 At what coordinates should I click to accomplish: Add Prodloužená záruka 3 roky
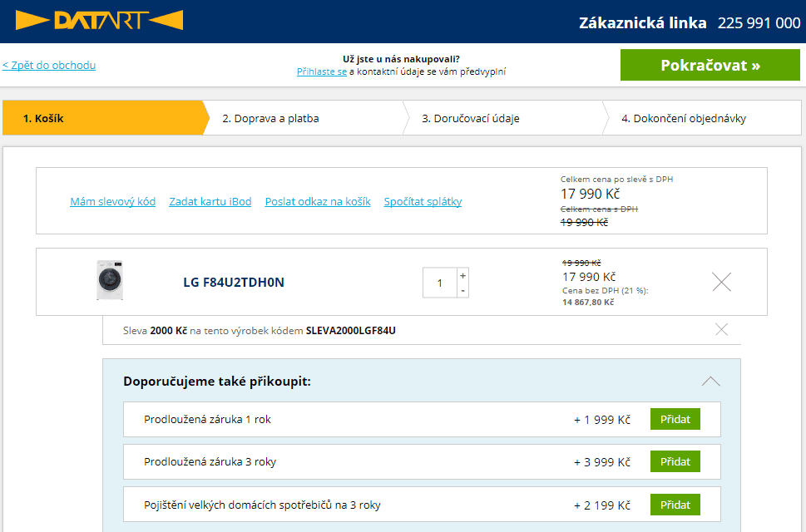pyautogui.click(x=675, y=461)
